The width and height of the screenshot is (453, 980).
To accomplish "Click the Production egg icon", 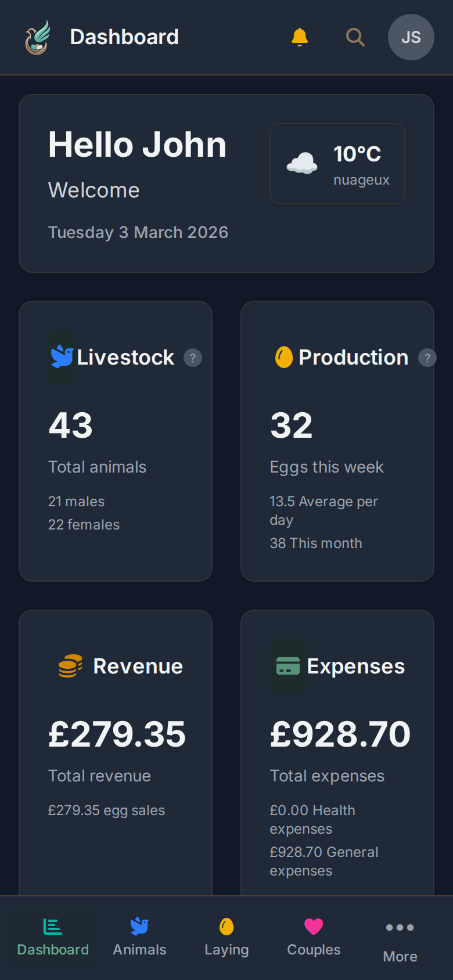I will [x=283, y=357].
